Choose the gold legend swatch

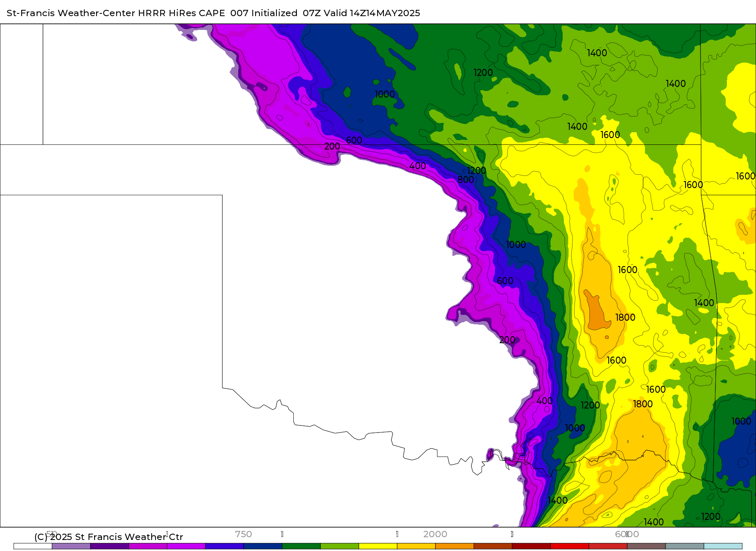pyautogui.click(x=416, y=546)
